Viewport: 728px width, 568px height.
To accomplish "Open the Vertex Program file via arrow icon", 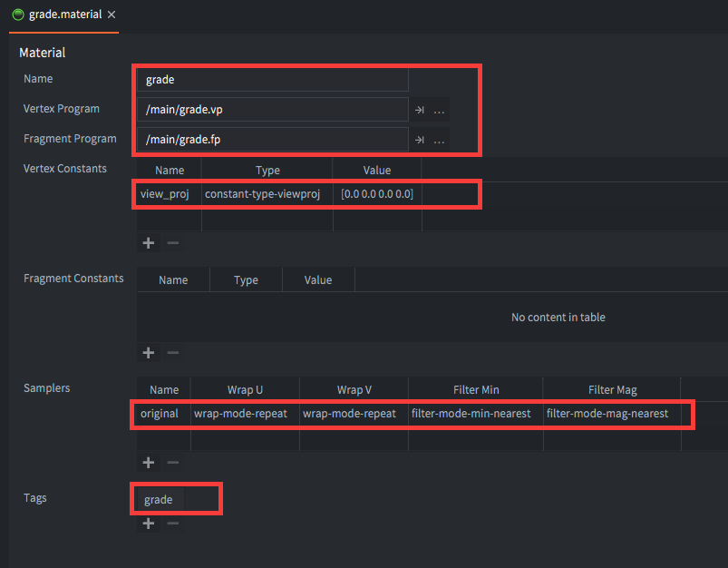I will coord(420,110).
